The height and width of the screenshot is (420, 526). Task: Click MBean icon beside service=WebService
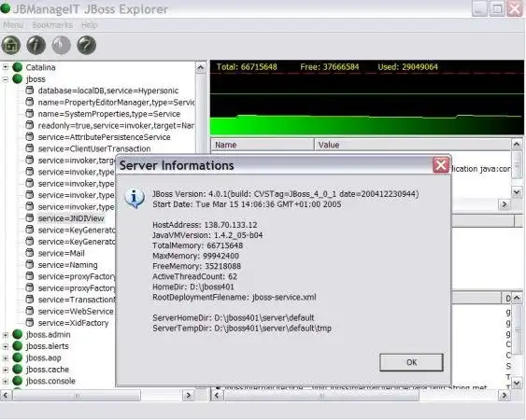click(x=30, y=311)
